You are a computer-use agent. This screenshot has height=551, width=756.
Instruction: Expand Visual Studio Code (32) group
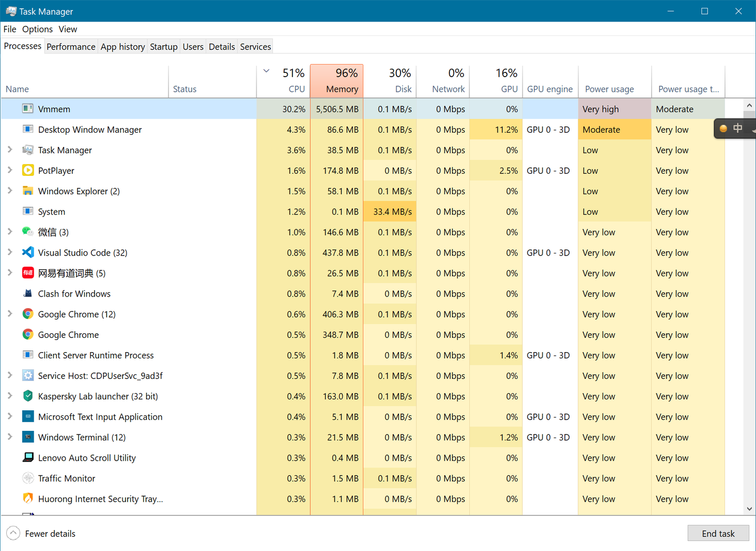[x=9, y=252]
